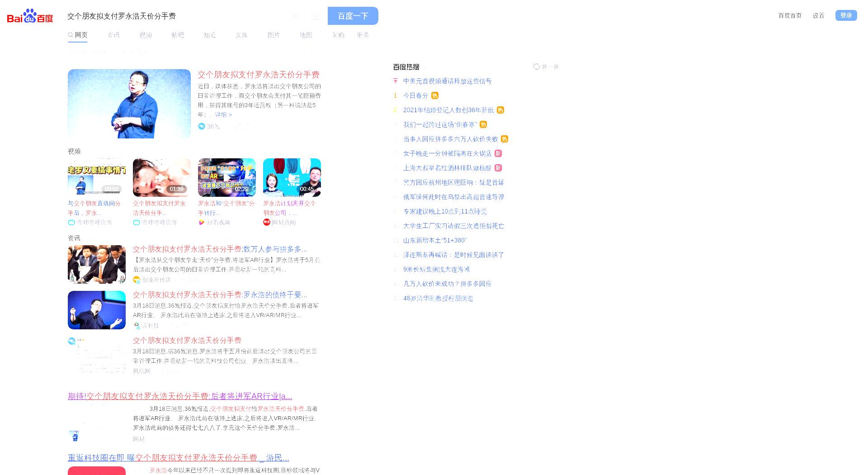The width and height of the screenshot is (868, 475).
Task: Open news title ending 罗永浩的债终于要
Action: coord(220,294)
